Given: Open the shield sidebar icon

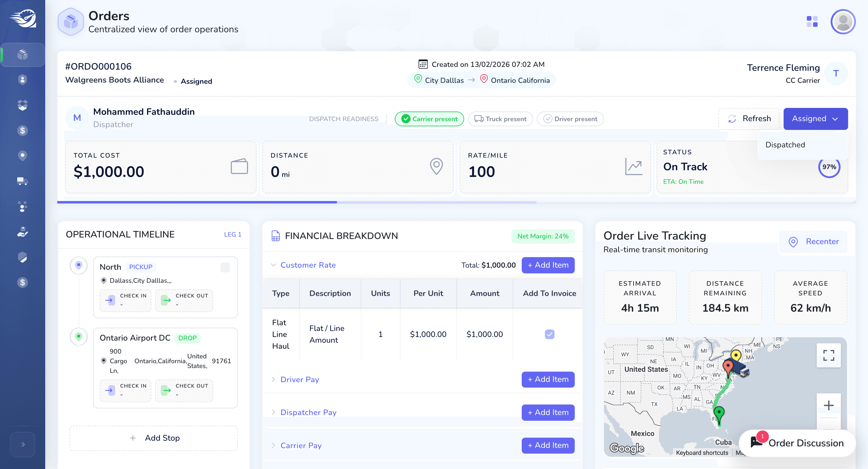Looking at the screenshot, I should coord(23,257).
